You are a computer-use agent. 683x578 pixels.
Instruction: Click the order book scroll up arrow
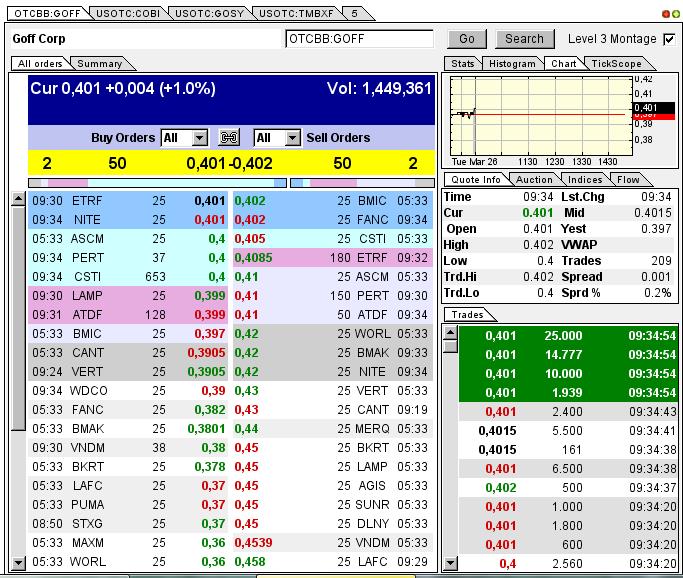(18, 199)
